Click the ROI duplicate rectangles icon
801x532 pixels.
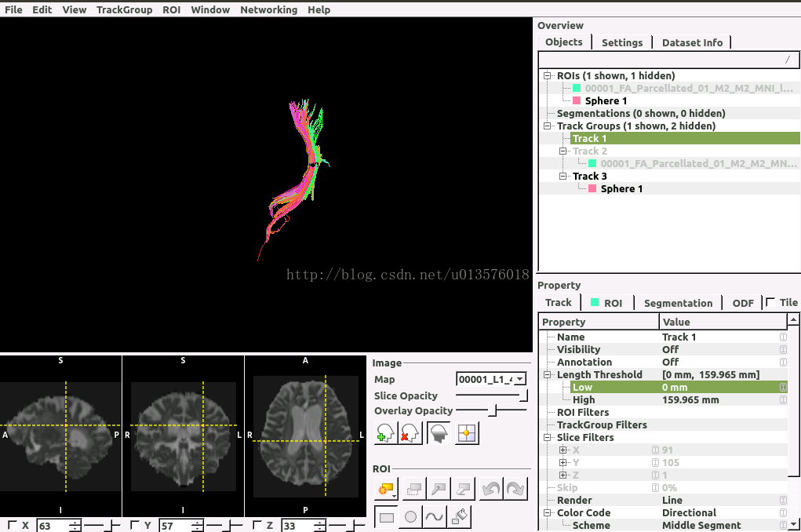413,490
